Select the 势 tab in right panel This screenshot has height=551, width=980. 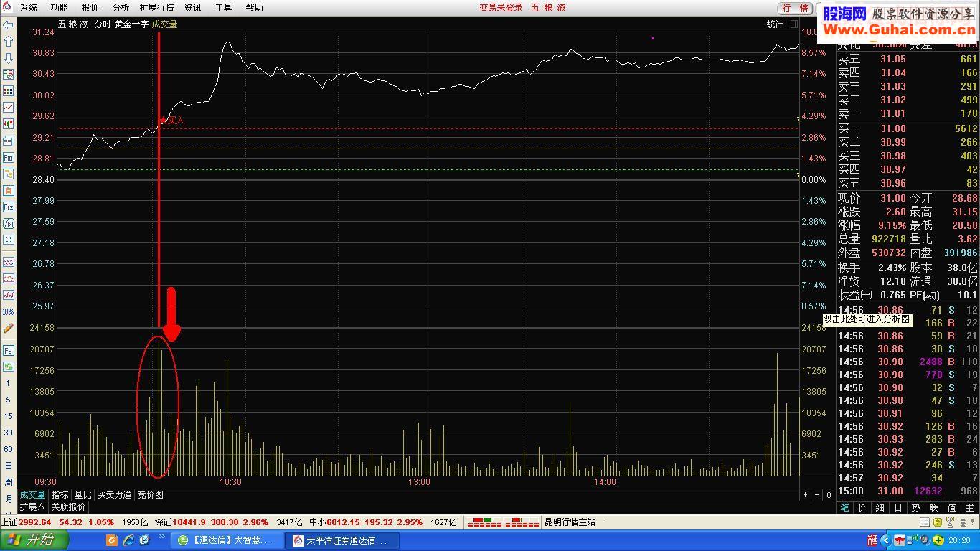point(916,507)
